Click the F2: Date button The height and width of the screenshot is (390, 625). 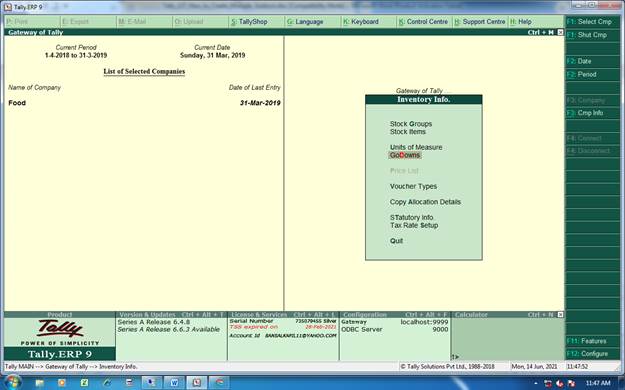pyautogui.click(x=593, y=61)
